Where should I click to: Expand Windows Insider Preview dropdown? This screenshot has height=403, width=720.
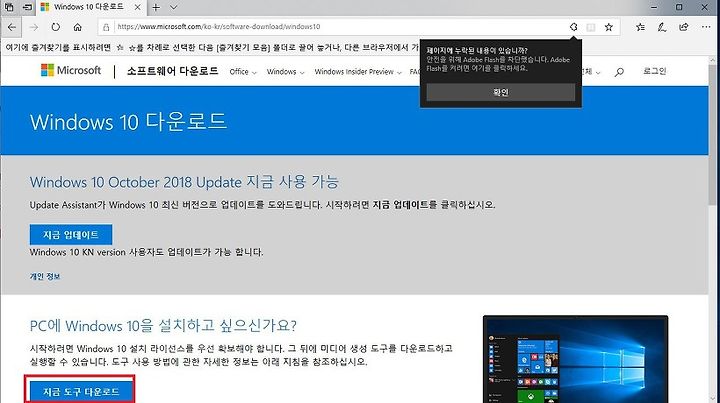(x=358, y=72)
